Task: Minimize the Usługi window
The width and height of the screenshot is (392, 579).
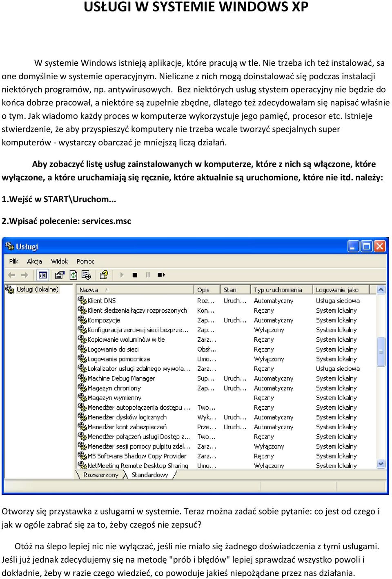Action: pos(353,246)
